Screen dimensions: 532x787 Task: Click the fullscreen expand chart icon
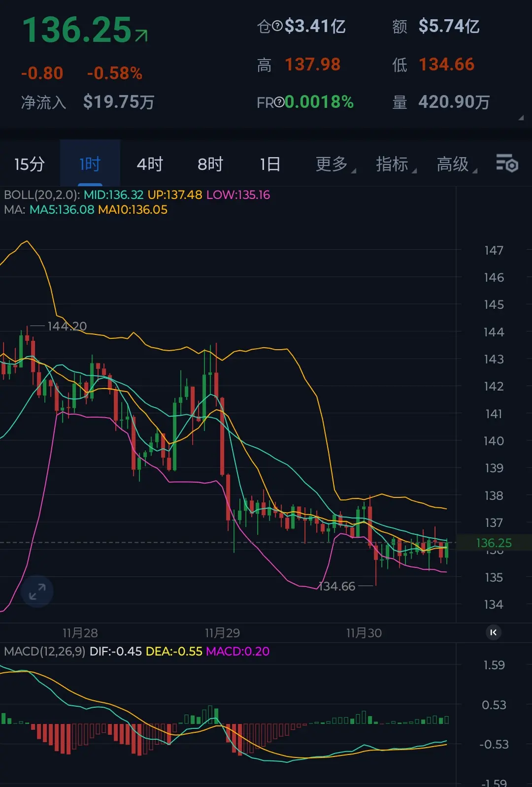(x=37, y=591)
